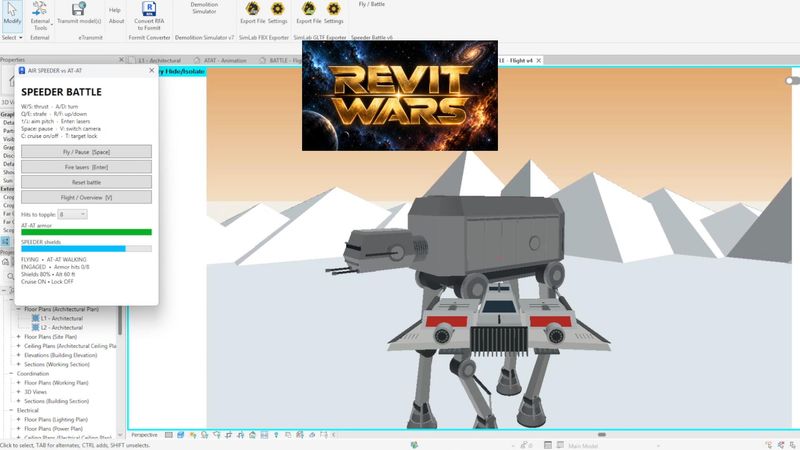Viewport: 800px width, 450px height.
Task: Click About in the eTransmit panel
Action: pyautogui.click(x=116, y=21)
